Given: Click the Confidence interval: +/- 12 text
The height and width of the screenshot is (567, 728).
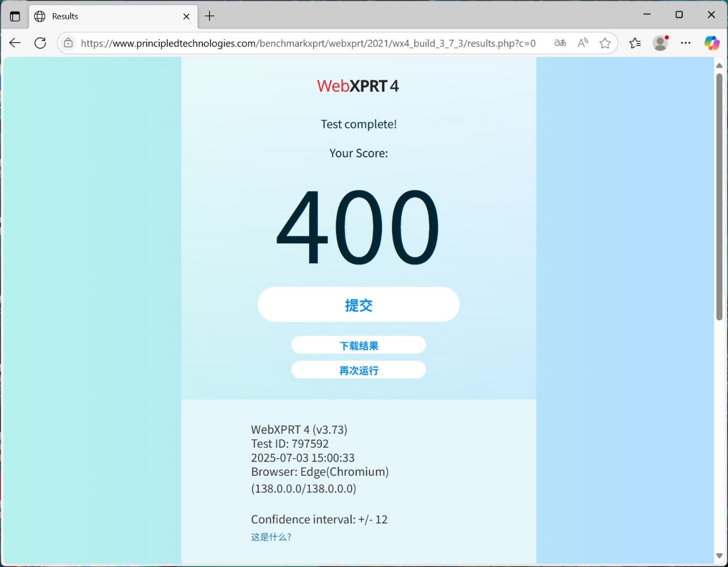Looking at the screenshot, I should pyautogui.click(x=320, y=519).
